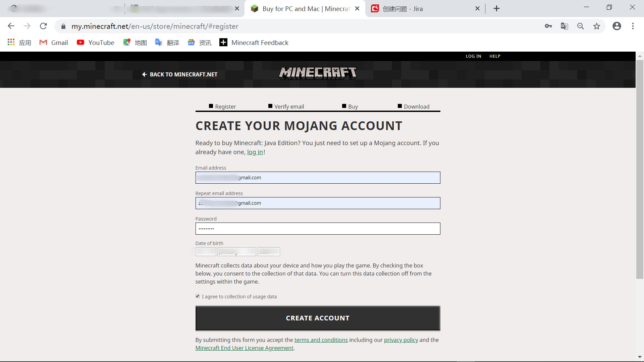Open the apps grid bookmark
The width and height of the screenshot is (644, 362).
point(11,42)
